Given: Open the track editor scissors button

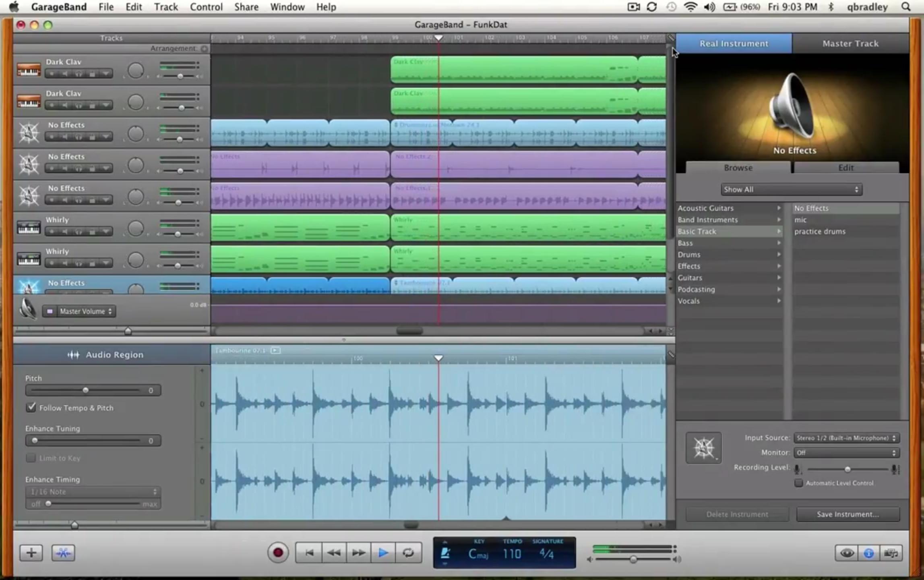Looking at the screenshot, I should click(x=63, y=553).
